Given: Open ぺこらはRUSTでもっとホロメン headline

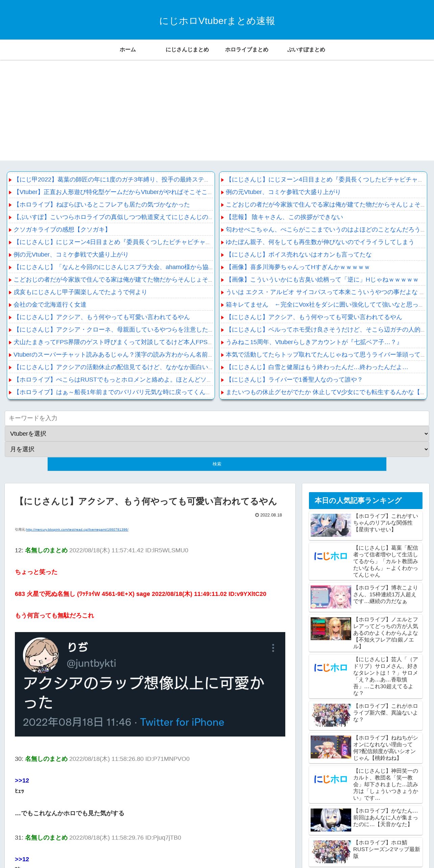Looking at the screenshot, I should [112, 380].
